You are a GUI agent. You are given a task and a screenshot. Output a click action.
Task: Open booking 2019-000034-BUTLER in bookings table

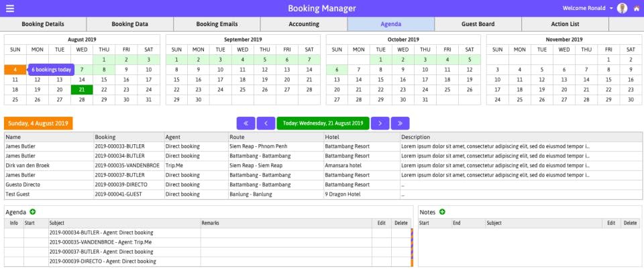pos(119,156)
